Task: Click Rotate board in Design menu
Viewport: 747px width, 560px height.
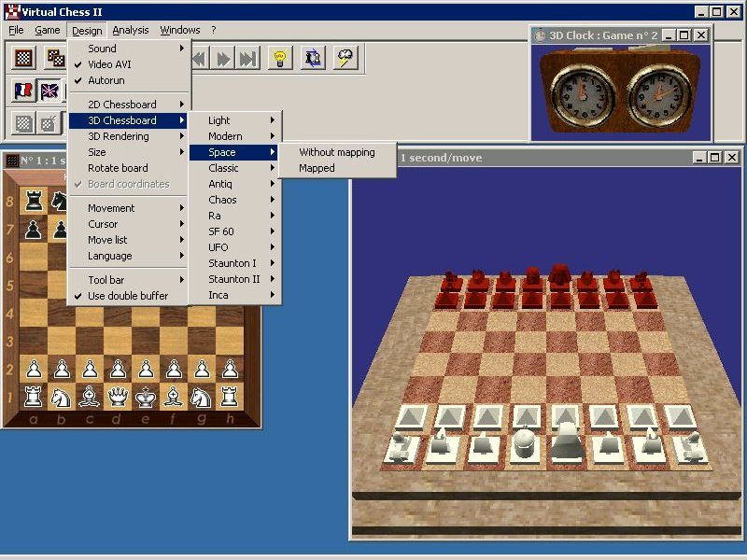Action: click(x=118, y=168)
